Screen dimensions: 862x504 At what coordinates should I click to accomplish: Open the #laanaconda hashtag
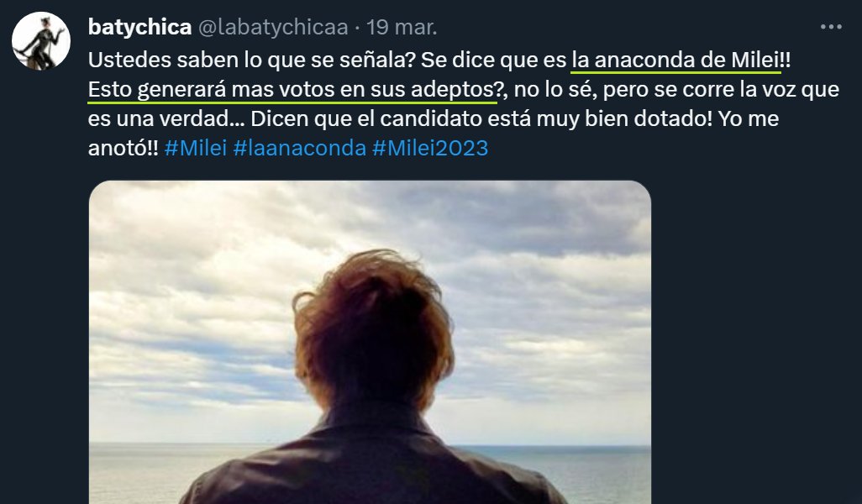pos(300,148)
